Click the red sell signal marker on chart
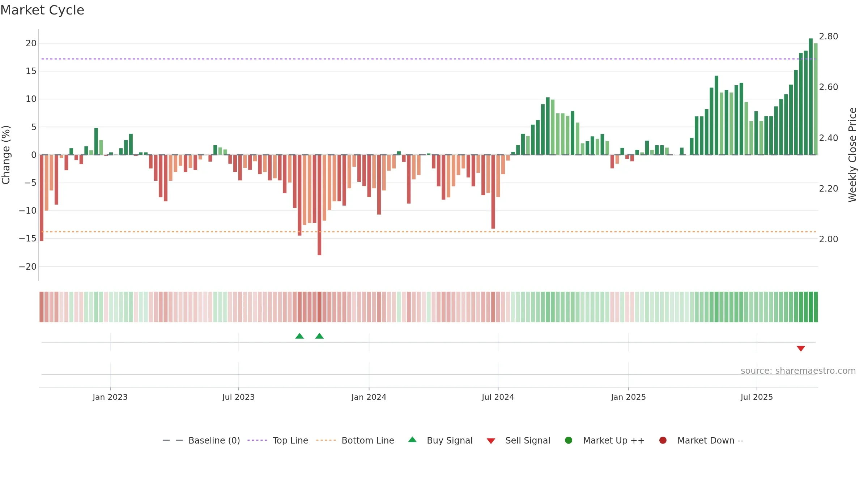The image size is (868, 488). pos(801,348)
